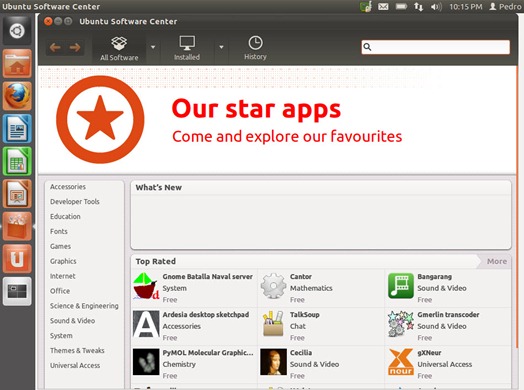524x390 pixels.
Task: Open the Bangarang app title
Action: [434, 277]
